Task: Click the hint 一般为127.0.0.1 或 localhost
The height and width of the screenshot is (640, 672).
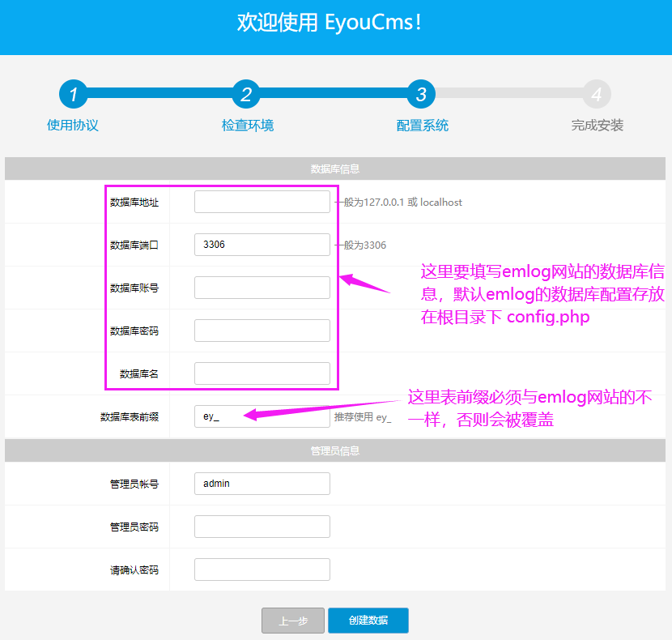Action: pos(398,202)
